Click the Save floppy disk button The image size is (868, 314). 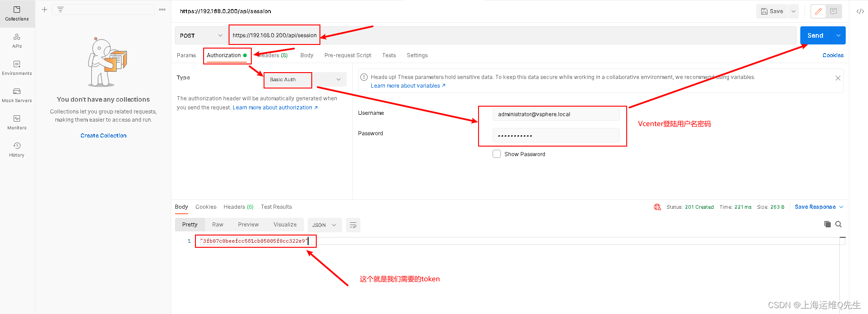point(772,11)
